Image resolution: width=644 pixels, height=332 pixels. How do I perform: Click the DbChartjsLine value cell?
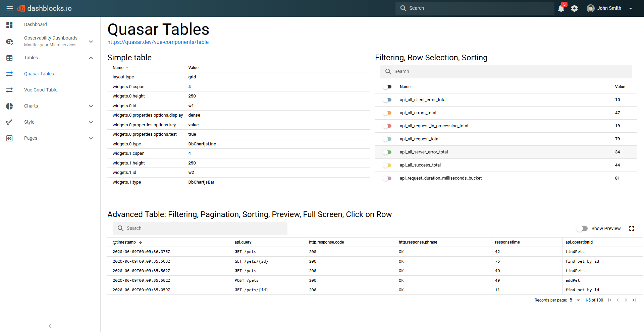tap(202, 144)
